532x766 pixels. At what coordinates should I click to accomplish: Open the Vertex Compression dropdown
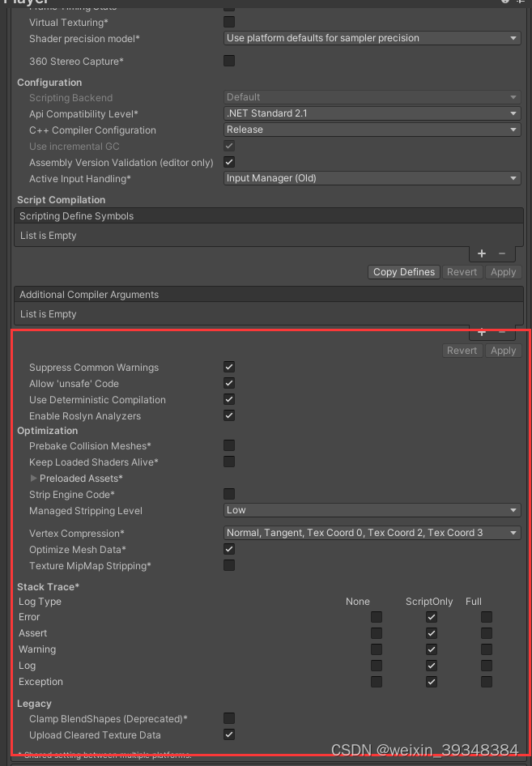tap(372, 533)
